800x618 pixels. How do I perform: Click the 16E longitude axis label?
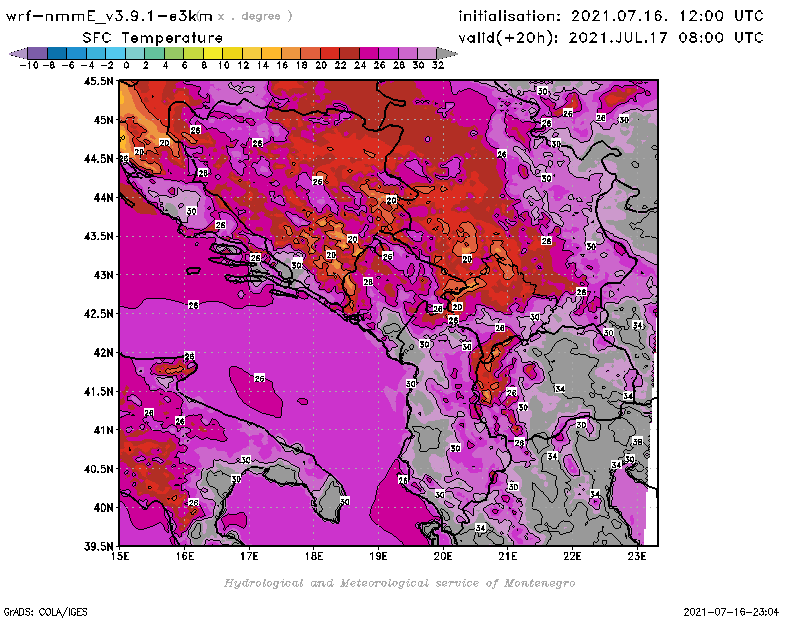pos(185,556)
